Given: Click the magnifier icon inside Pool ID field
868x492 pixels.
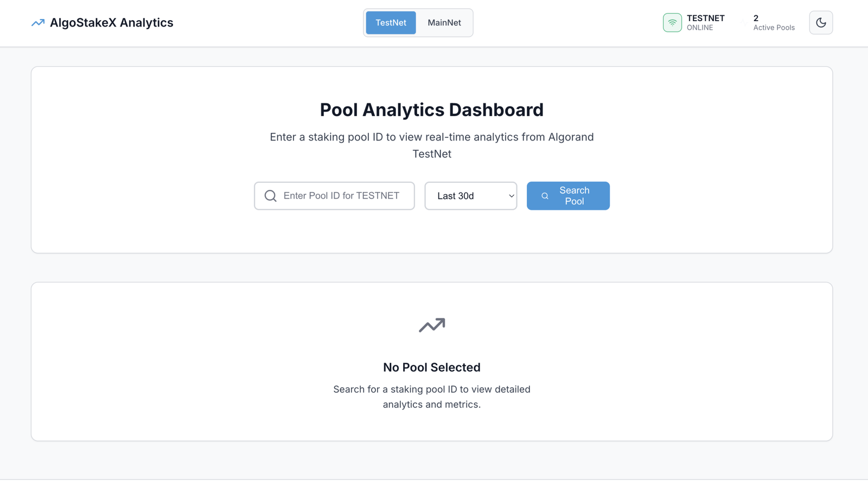Looking at the screenshot, I should tap(270, 196).
